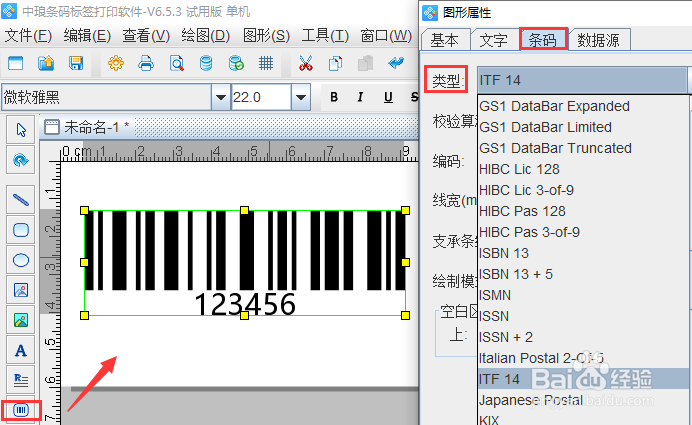Select the ellipse drawing tool
Viewport: 692px width, 425px height.
tap(21, 260)
